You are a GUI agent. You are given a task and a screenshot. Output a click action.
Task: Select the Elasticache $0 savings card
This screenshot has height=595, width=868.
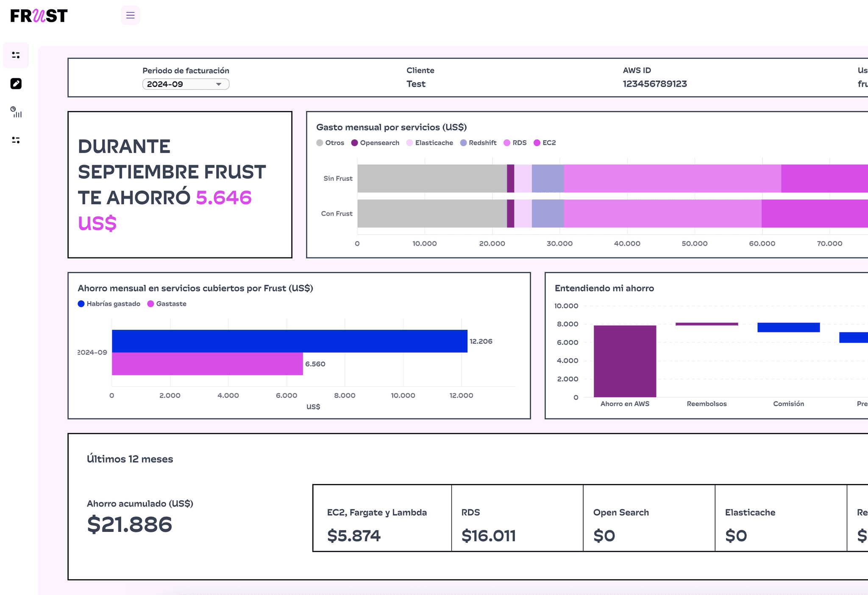(781, 518)
